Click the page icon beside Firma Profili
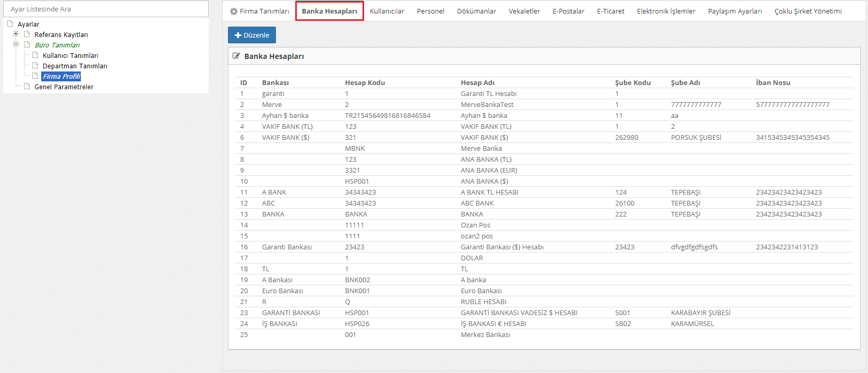Screen dimensions: 868x373 coord(35,76)
